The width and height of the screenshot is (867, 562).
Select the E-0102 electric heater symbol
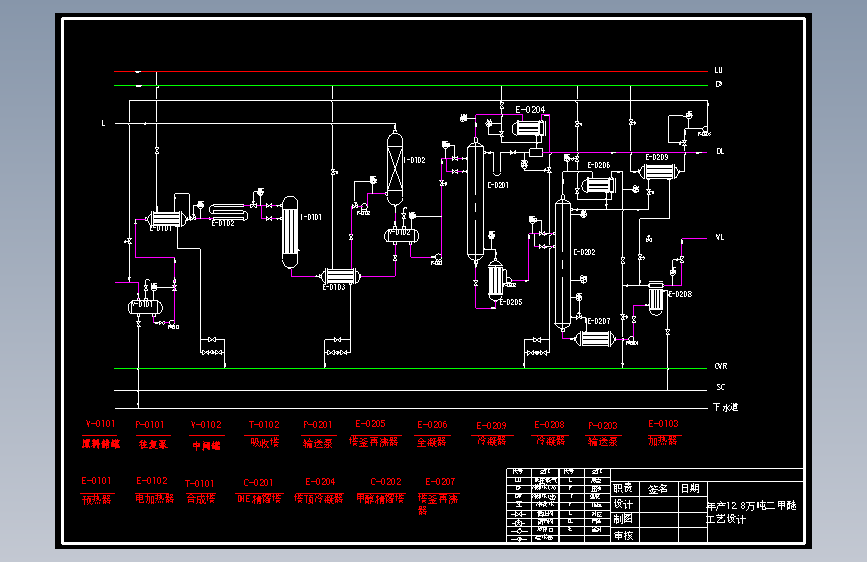pyautogui.click(x=228, y=212)
